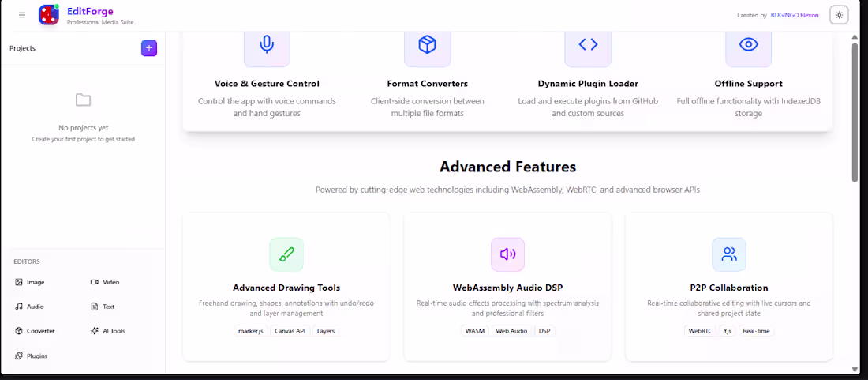The image size is (868, 380).
Task: Click the Offline Support eye icon
Action: pyautogui.click(x=748, y=45)
